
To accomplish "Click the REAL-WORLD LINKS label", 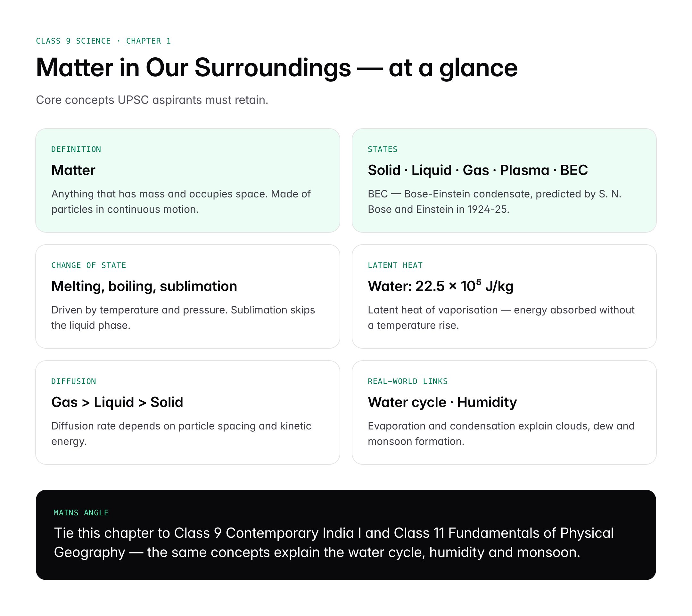I will pyautogui.click(x=408, y=381).
